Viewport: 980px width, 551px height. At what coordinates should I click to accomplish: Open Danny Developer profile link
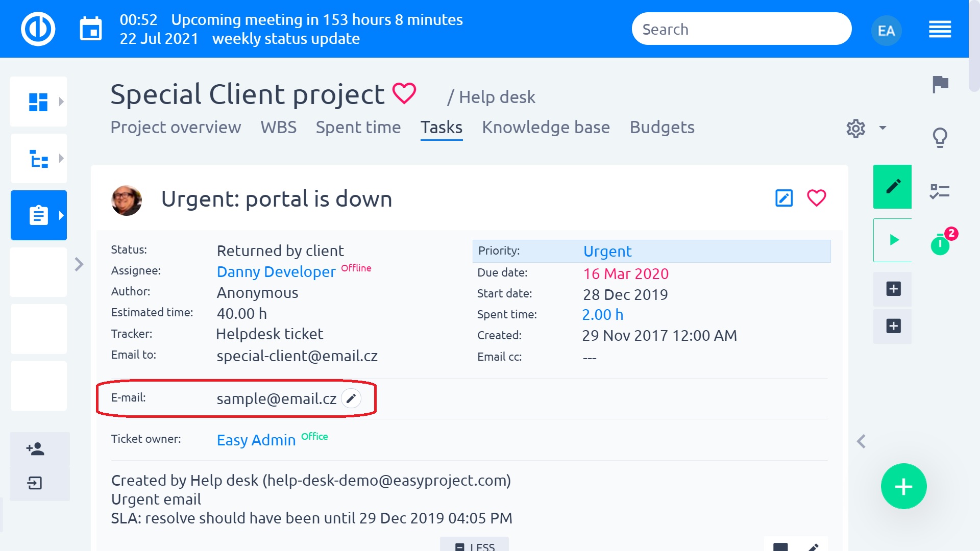[276, 272]
